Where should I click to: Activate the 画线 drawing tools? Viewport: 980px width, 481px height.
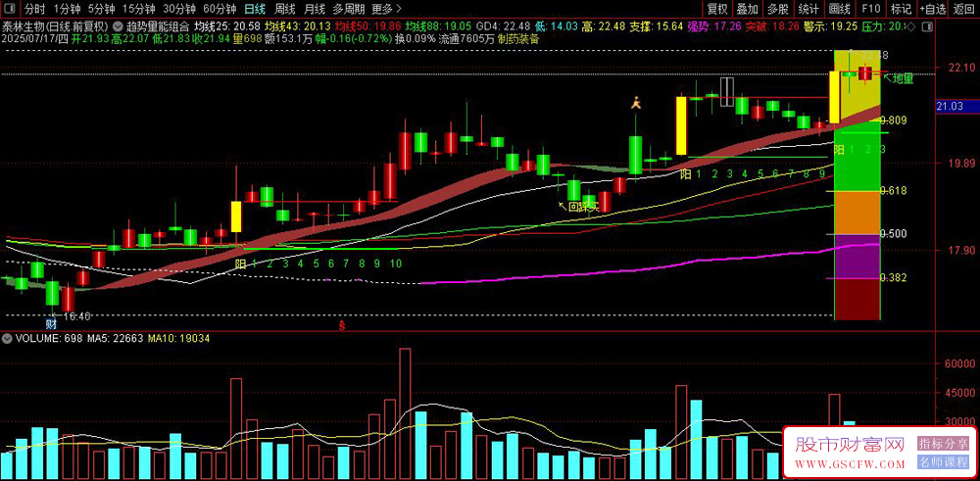pos(840,9)
